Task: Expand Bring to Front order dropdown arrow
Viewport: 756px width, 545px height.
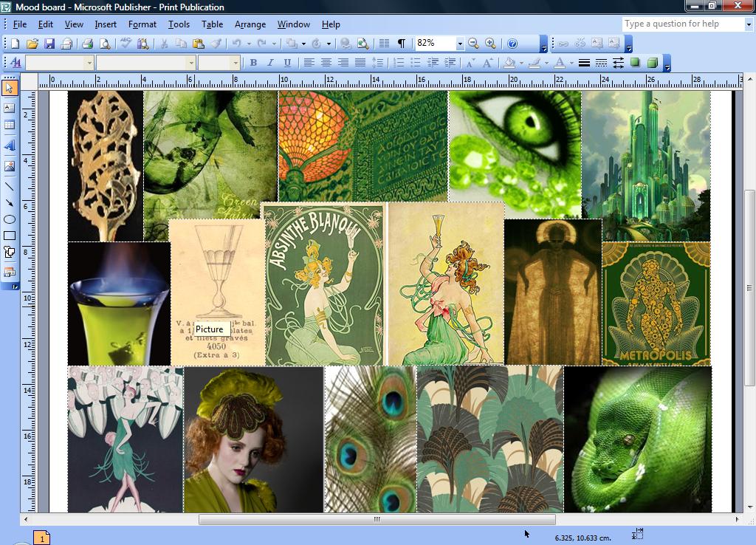Action: click(x=303, y=44)
